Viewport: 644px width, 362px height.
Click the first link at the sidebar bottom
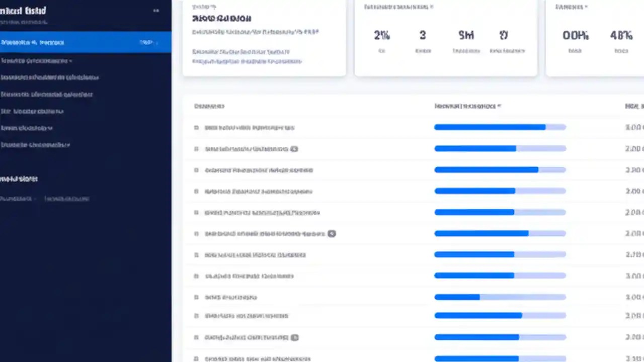[17, 199]
